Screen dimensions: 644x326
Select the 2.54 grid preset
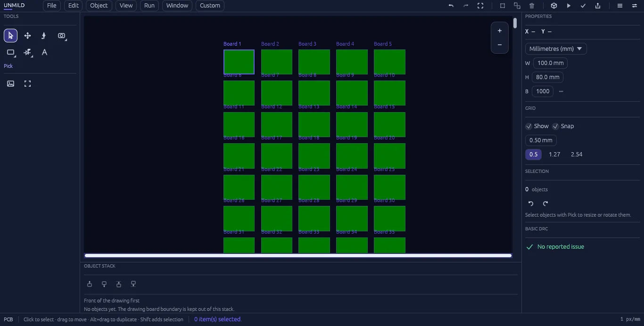click(577, 155)
